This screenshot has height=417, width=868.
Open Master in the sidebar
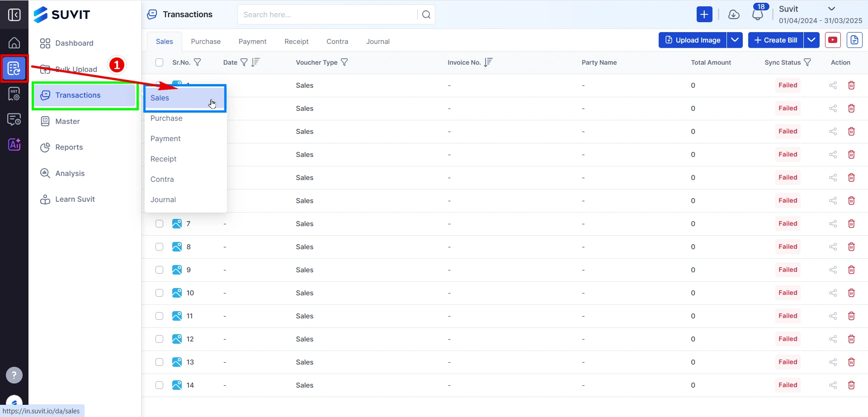pos(85,122)
